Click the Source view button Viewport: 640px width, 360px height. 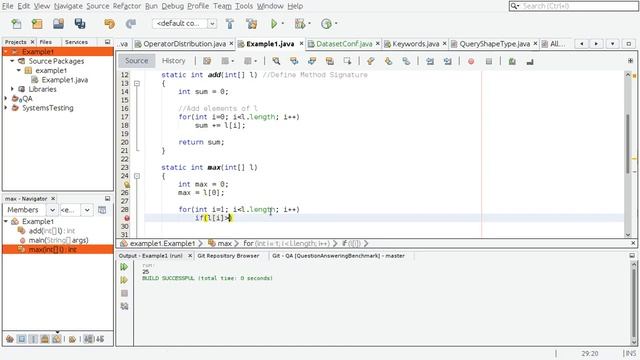pyautogui.click(x=137, y=61)
